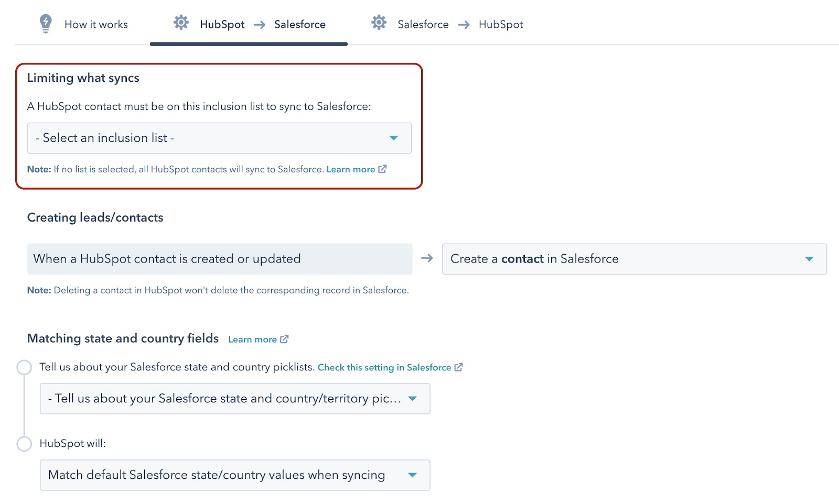Click the lightbulb icon beside How it works
This screenshot has height=504, width=839.
[x=46, y=24]
